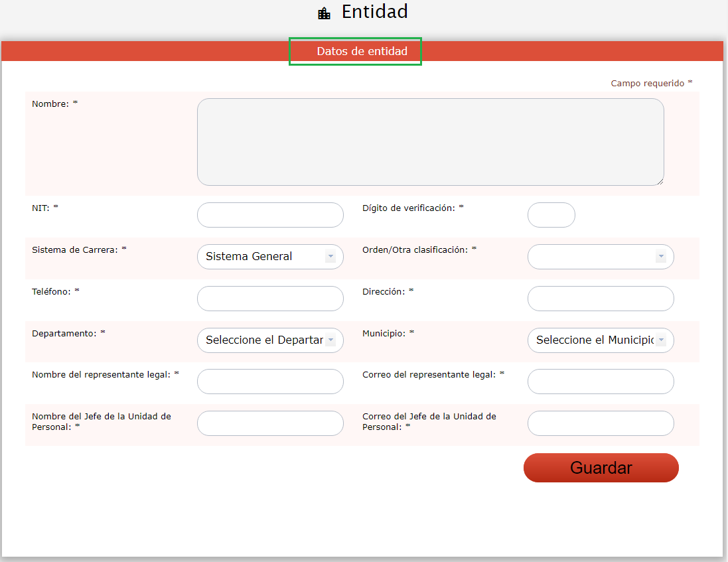Click the Sistema de Carrera arrow icon
The image size is (728, 562).
pyautogui.click(x=330, y=257)
